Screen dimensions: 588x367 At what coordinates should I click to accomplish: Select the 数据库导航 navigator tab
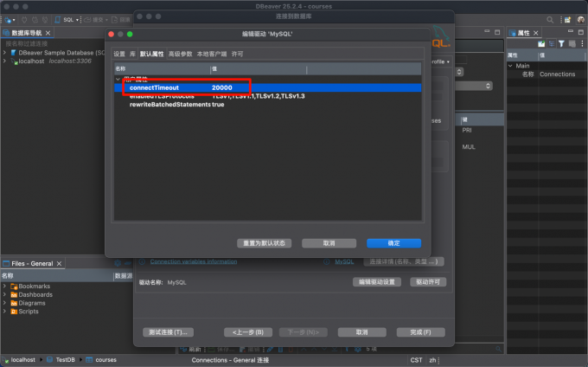pos(26,33)
